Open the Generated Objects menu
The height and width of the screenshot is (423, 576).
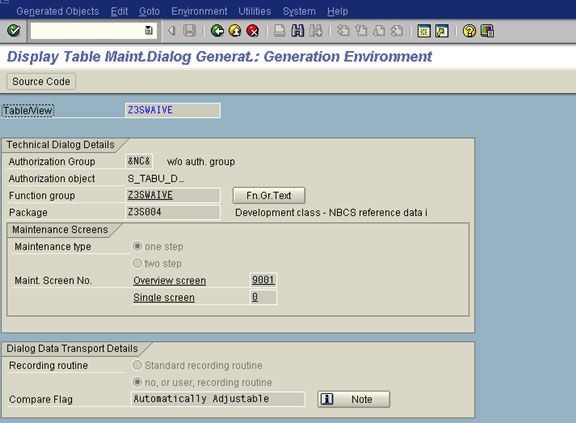(x=58, y=11)
